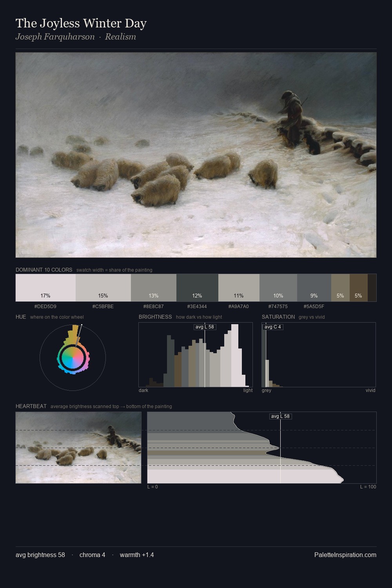The image size is (392, 588).
Task: Click the artist name 'Joseph Farquharson'
Action: (x=55, y=37)
